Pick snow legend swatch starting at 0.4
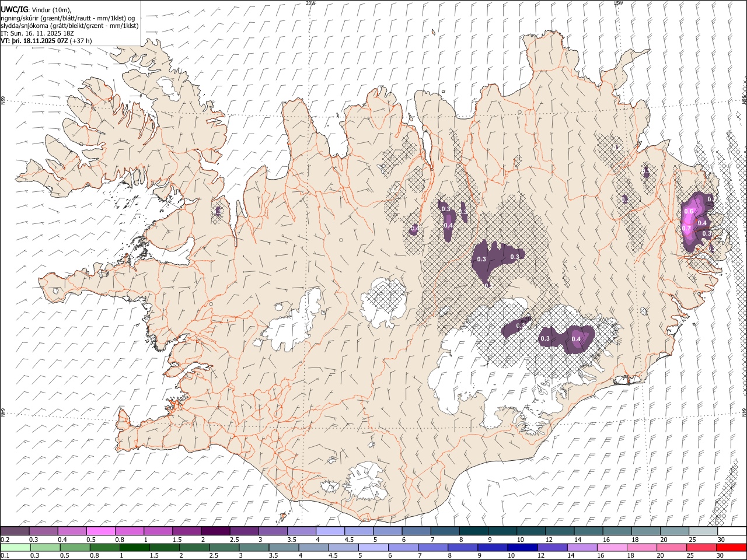Image resolution: width=747 pixels, height=560 pixels. point(72,531)
